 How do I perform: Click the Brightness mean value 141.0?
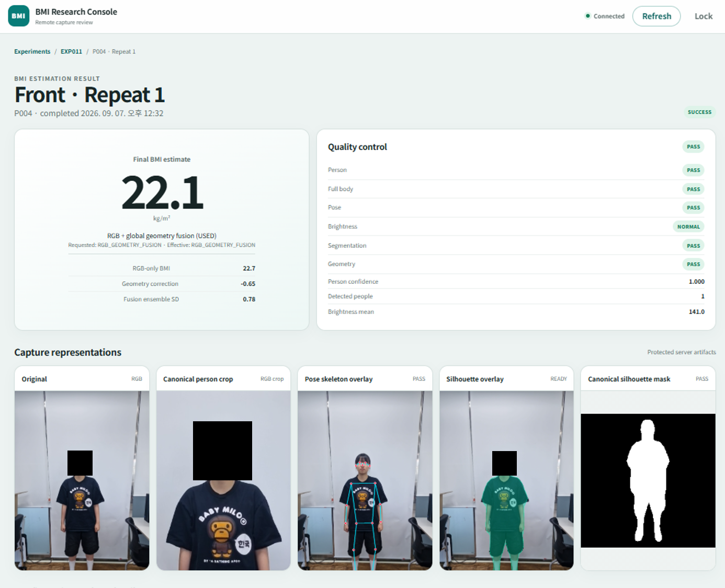[697, 312]
